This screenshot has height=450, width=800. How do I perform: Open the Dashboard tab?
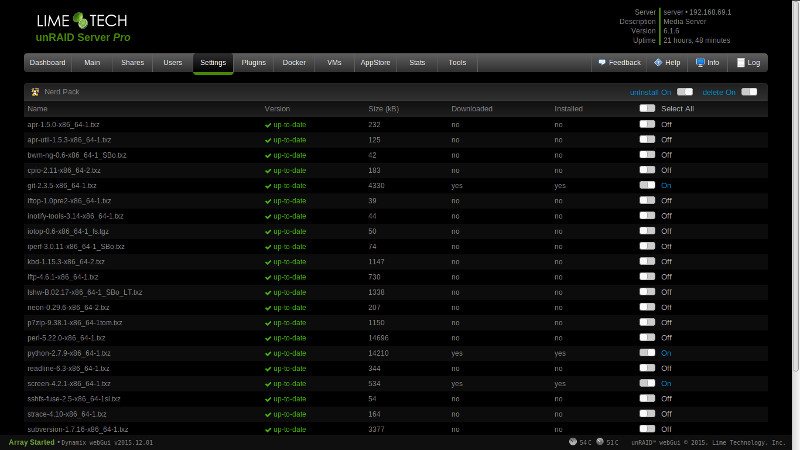47,63
